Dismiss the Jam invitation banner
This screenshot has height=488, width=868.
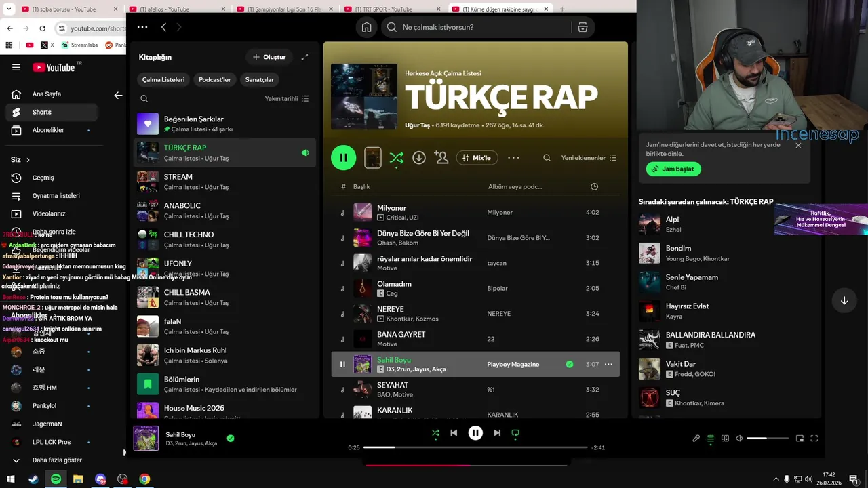(x=798, y=146)
